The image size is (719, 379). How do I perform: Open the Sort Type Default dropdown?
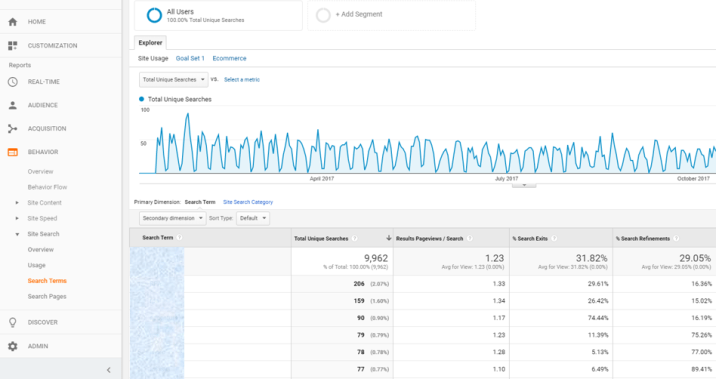coord(253,218)
